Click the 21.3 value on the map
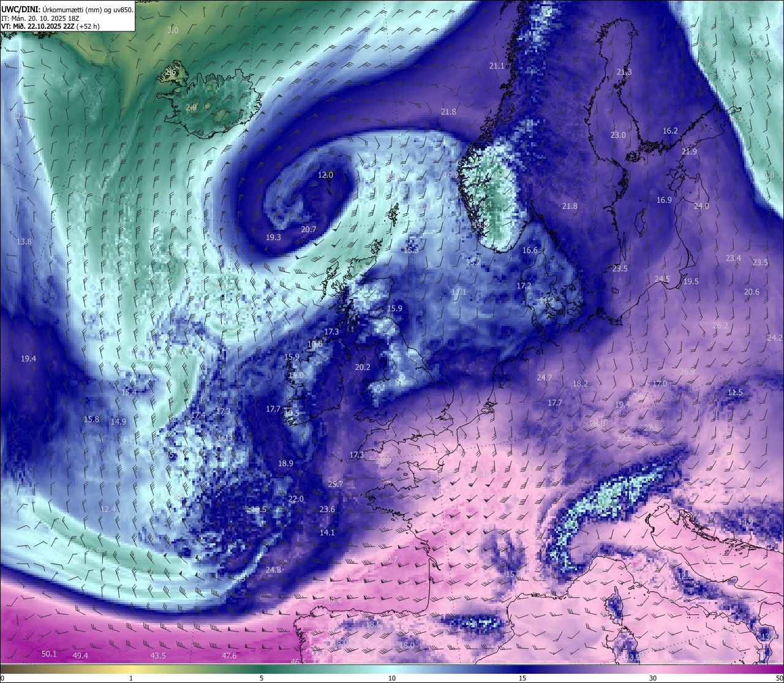 624,72
